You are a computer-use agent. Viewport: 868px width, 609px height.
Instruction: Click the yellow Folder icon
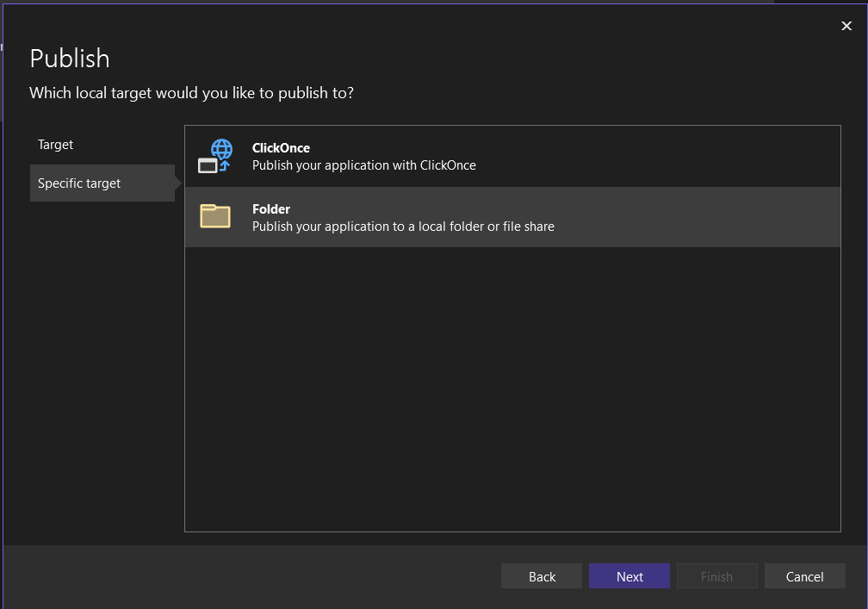[215, 216]
